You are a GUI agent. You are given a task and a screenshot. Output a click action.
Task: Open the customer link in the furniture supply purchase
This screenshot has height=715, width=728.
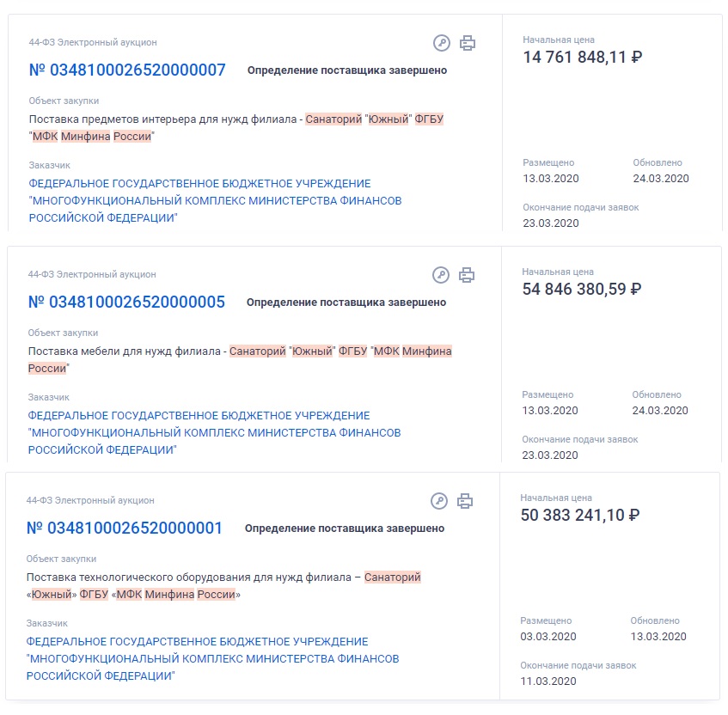(x=214, y=433)
